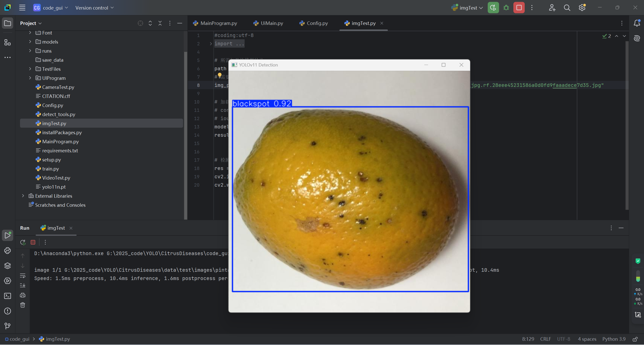The image size is (644, 345).
Task: Close the imgTest run tab
Action: [71, 228]
